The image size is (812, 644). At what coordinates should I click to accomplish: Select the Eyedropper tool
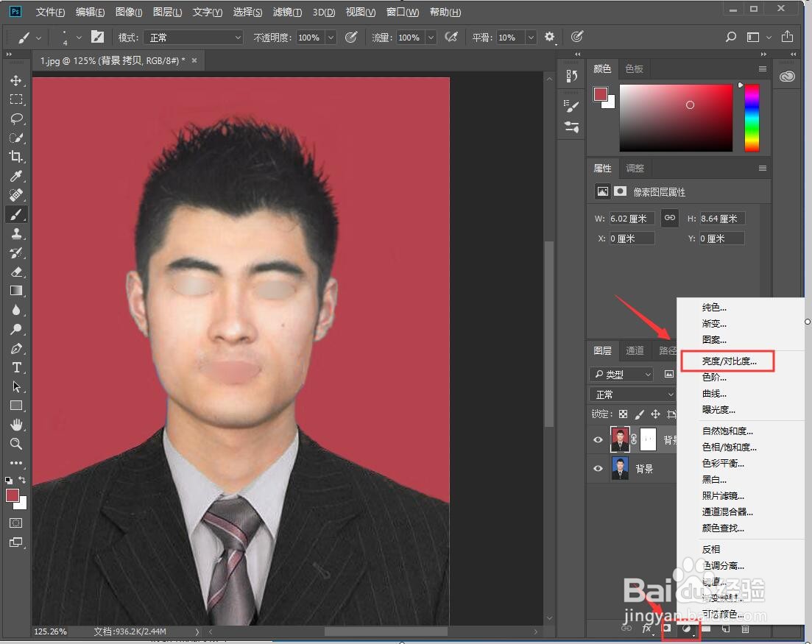pyautogui.click(x=16, y=176)
